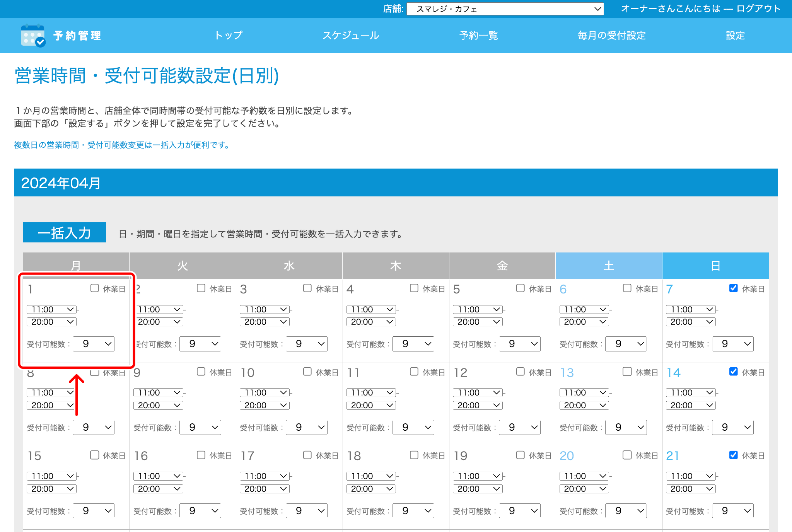Screen dimensions: 792x532
Task: Click the 予約管理 calendar logo icon
Action: (x=33, y=36)
